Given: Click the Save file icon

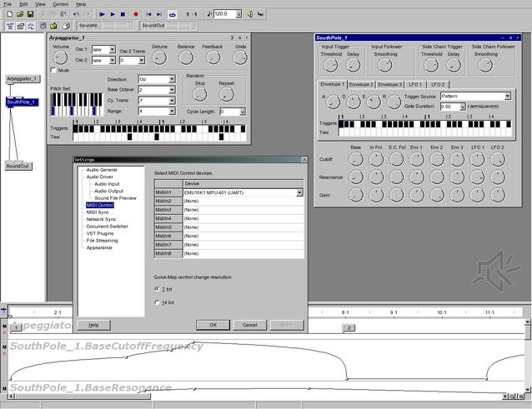Looking at the screenshot, I should (29, 14).
